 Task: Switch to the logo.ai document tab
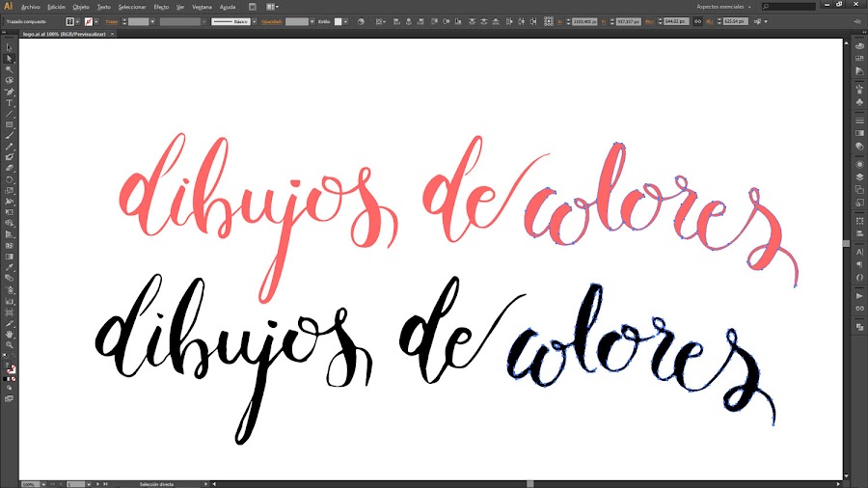coord(65,34)
